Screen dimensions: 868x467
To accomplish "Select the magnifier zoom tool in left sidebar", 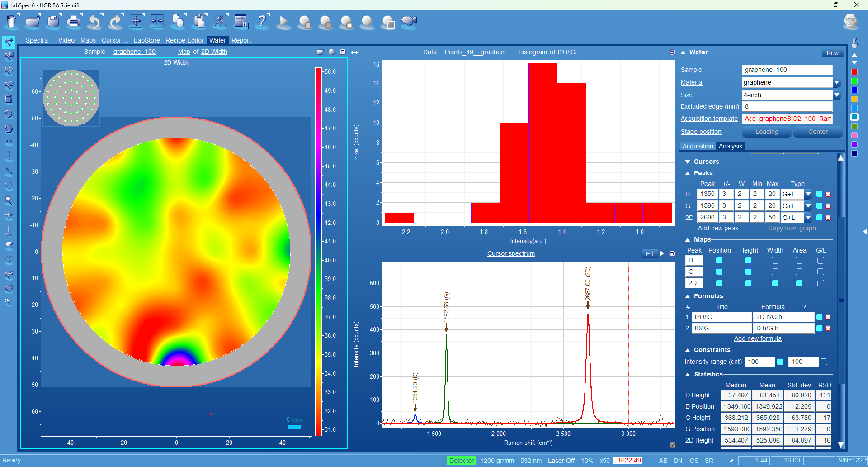I will point(9,200).
